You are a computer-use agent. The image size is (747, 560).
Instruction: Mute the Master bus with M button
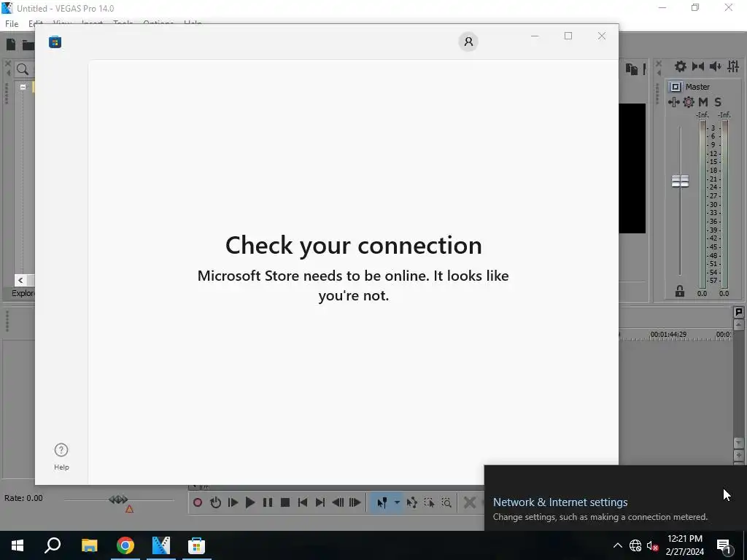703,102
